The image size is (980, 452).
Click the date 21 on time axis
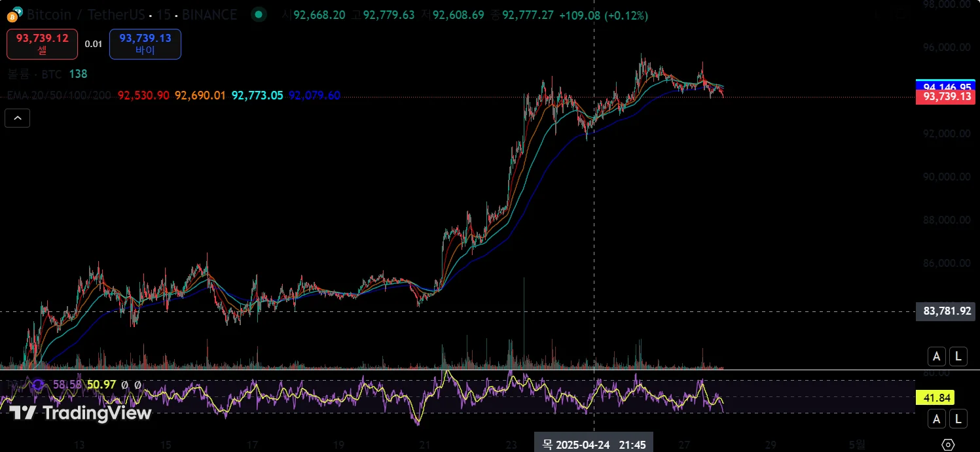425,445
